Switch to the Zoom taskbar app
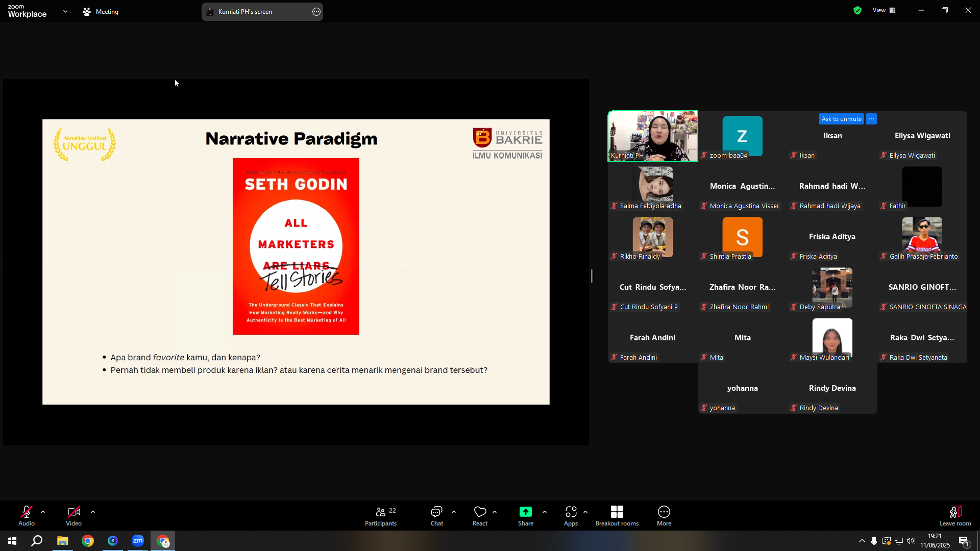Screen dimensions: 980x551 138,541
